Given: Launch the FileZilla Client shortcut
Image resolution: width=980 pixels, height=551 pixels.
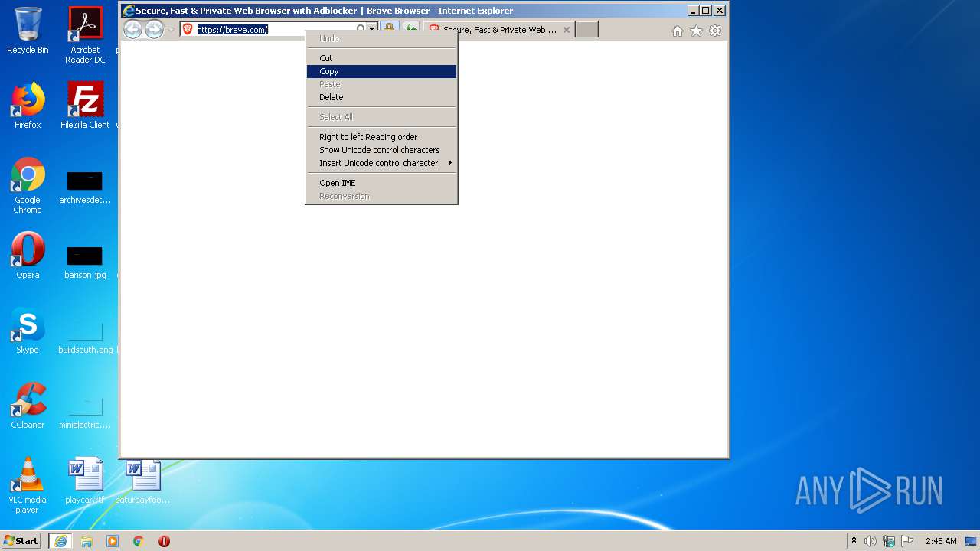Looking at the screenshot, I should (x=85, y=106).
